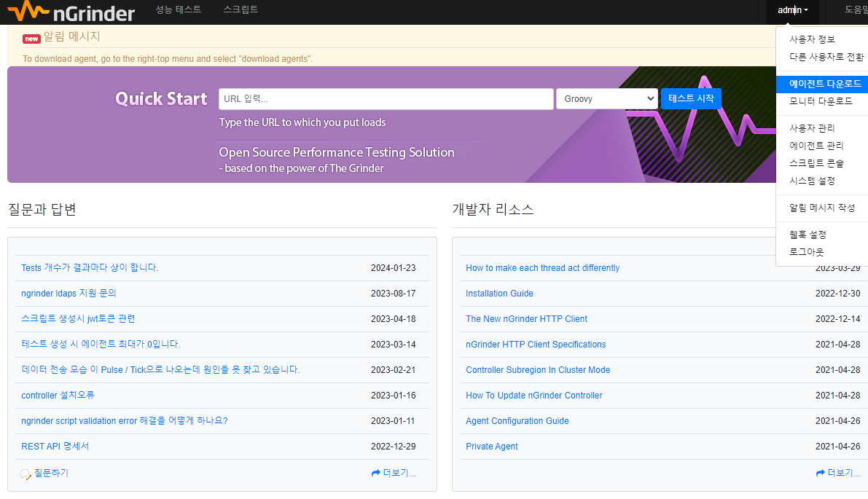Click the date 2022-12-30
This screenshot has width=868, height=499.
point(837,293)
